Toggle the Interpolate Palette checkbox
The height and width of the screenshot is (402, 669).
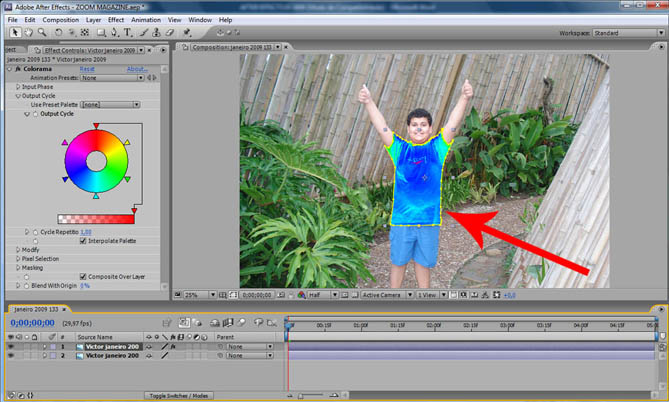click(83, 241)
